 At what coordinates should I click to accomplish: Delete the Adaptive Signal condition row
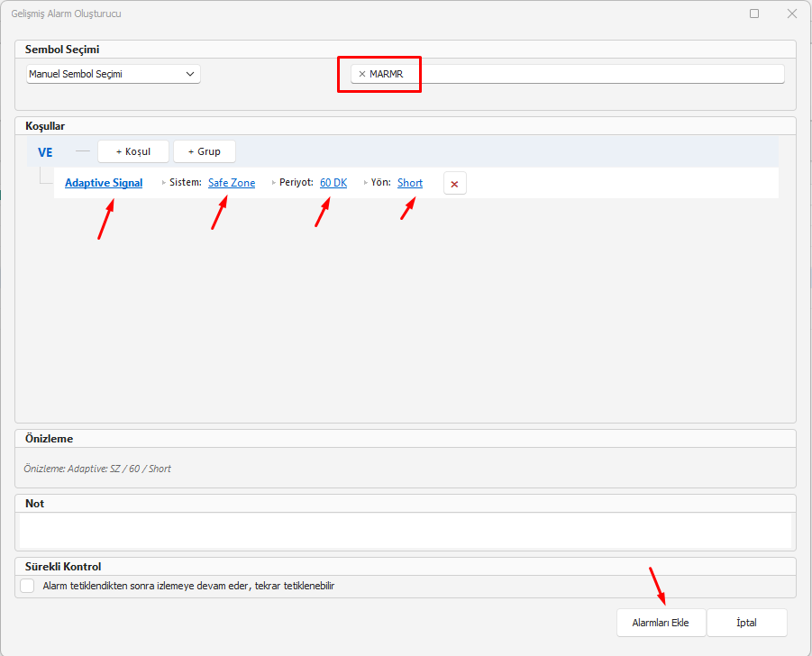(455, 183)
